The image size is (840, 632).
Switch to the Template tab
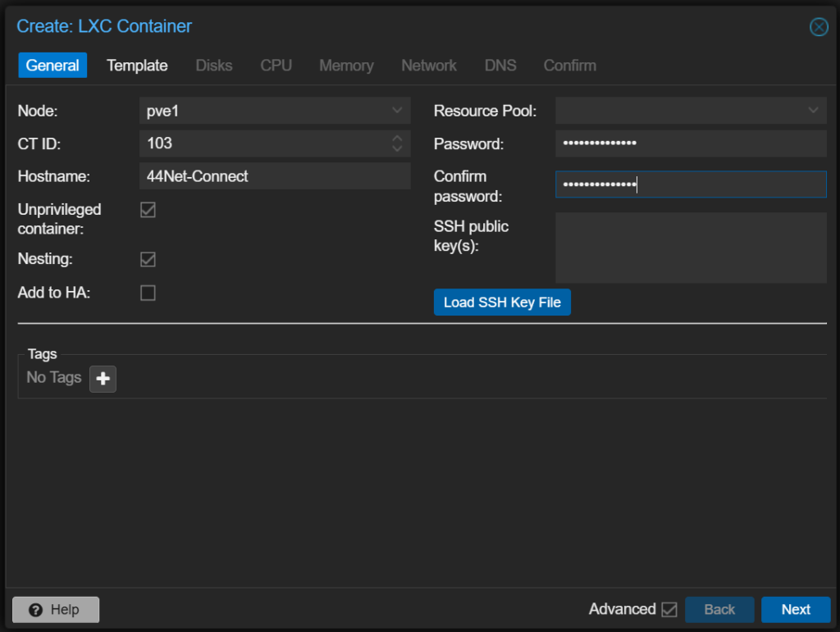pos(137,66)
